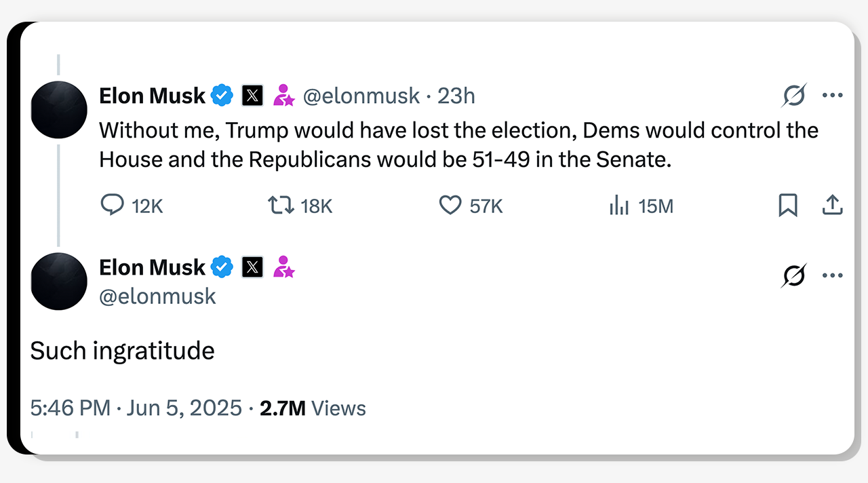Viewport: 868px width, 483px height.
Task: View analytics showing 15M views
Action: [x=619, y=205]
